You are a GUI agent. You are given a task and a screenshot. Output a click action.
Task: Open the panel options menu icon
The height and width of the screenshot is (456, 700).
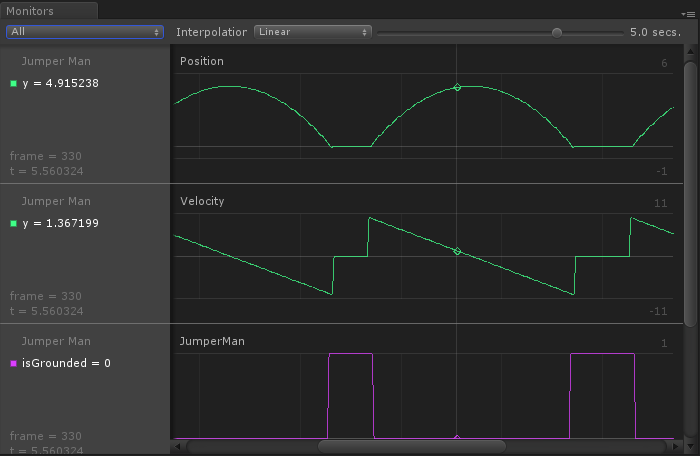pos(688,14)
